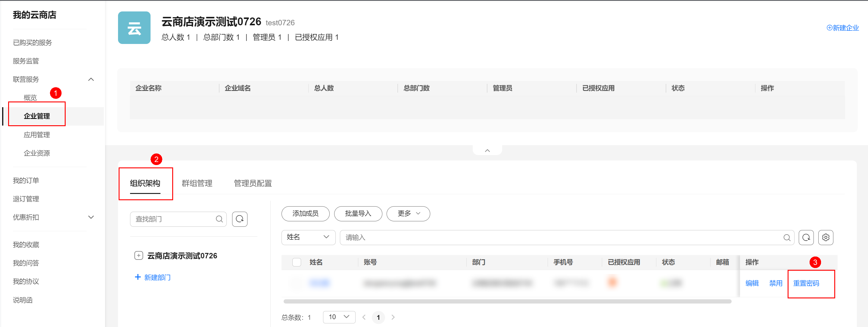The height and width of the screenshot is (327, 868).
Task: Click the 添加成员 button
Action: click(x=305, y=213)
